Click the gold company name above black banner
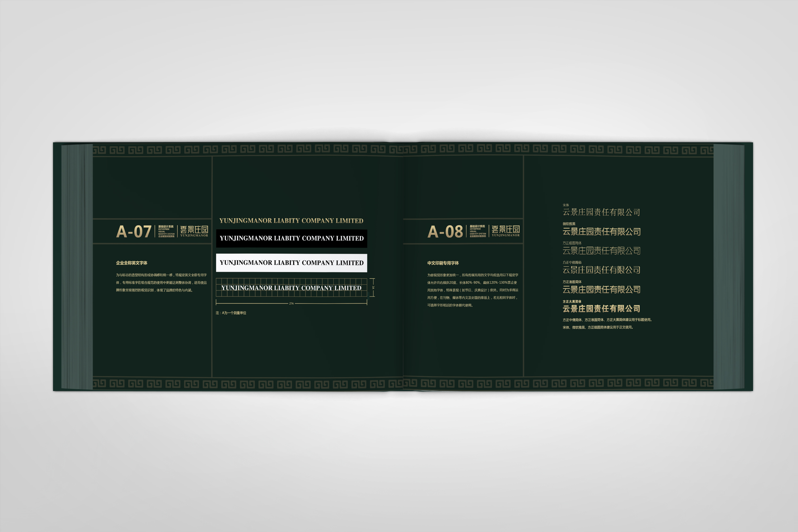798x532 pixels. tap(291, 221)
